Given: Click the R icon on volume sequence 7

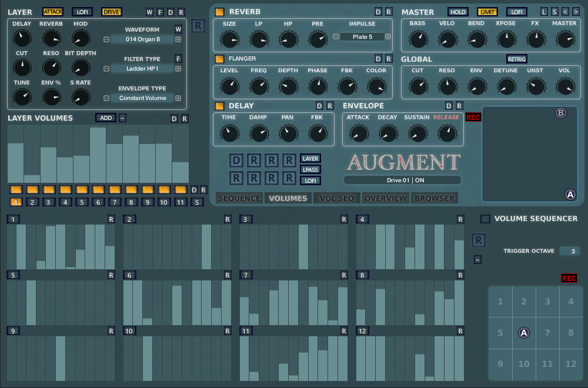Looking at the screenshot, I should (345, 275).
